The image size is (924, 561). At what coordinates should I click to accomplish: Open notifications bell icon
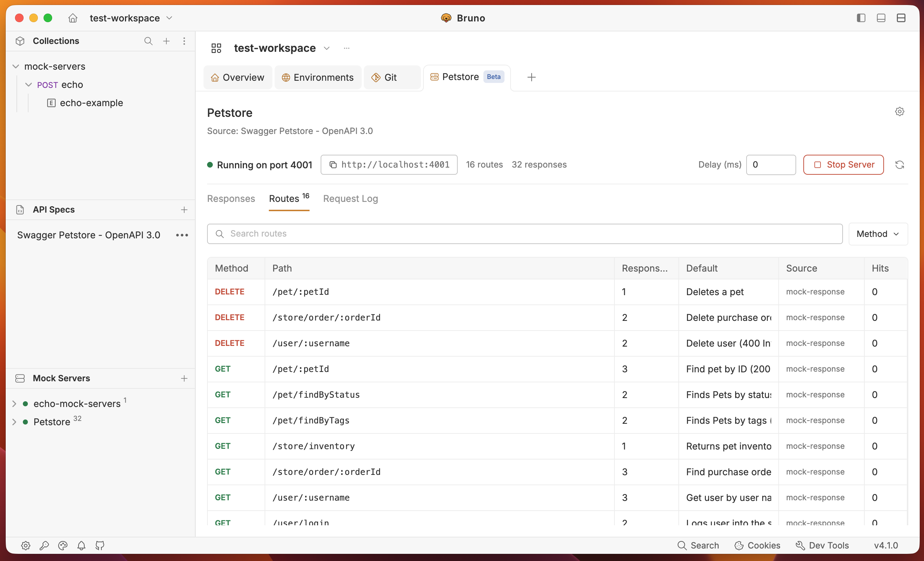point(81,545)
